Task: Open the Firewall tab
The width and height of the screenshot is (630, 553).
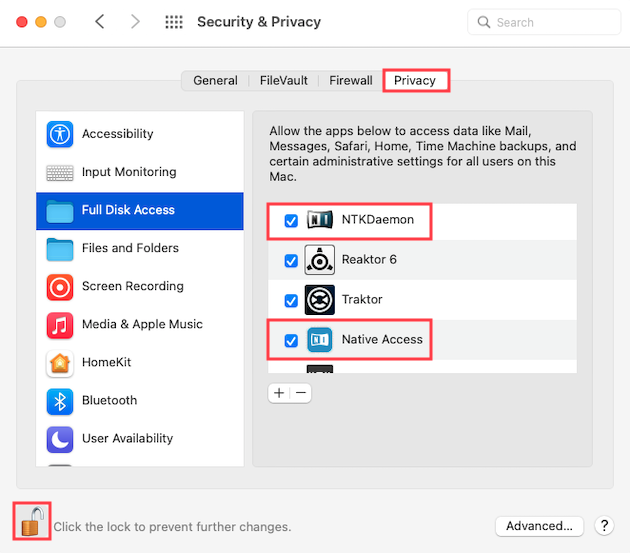Action: [x=351, y=81]
